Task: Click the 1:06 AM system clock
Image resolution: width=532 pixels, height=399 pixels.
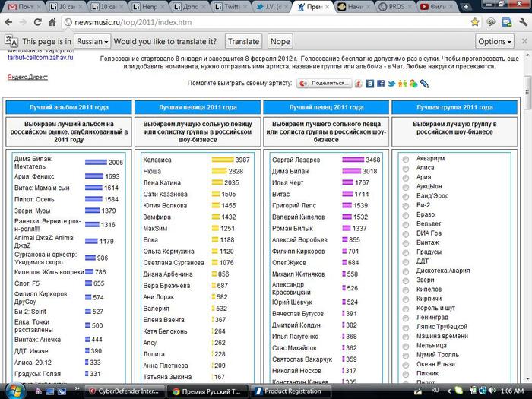Action: (512, 391)
